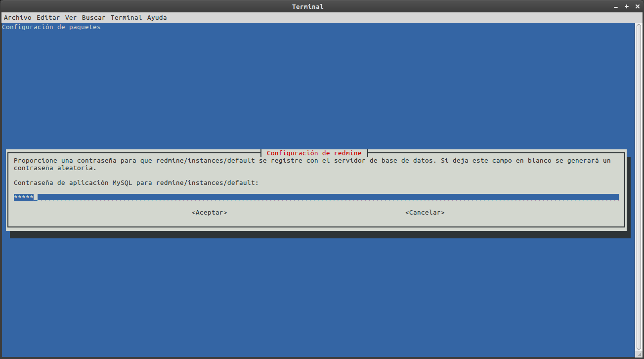Image resolution: width=644 pixels, height=359 pixels.
Task: Open the Buscar menu
Action: coord(93,17)
